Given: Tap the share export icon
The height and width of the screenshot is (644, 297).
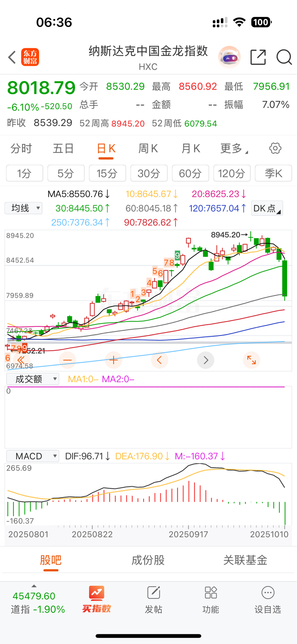Looking at the screenshot, I should (258, 57).
